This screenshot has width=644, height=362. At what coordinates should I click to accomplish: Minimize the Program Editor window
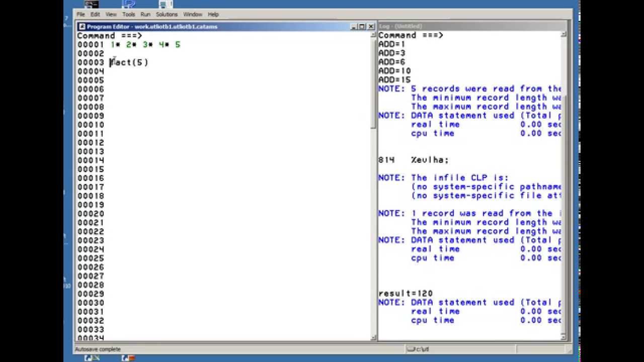coord(354,27)
